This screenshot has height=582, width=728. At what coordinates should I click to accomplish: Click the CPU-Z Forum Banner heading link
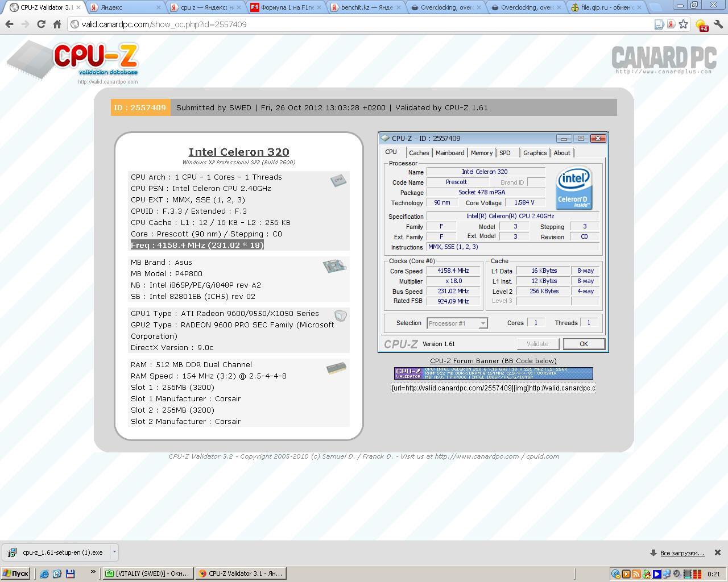coord(493,361)
